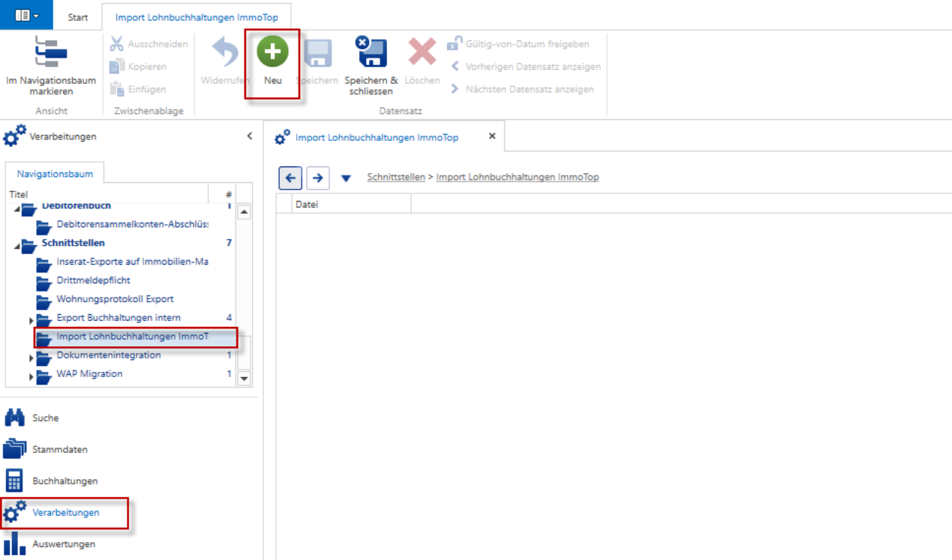The height and width of the screenshot is (560, 952).
Task: Select Import Lohnbuchhaltungen ImmoTop ribbon tab
Action: pyautogui.click(x=196, y=17)
